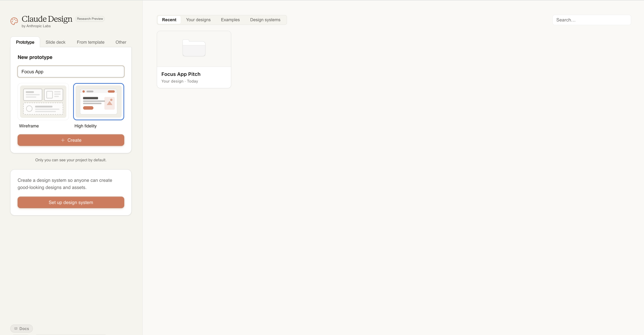Open the From template tab
Screen dimensions: 644x335
91,42
